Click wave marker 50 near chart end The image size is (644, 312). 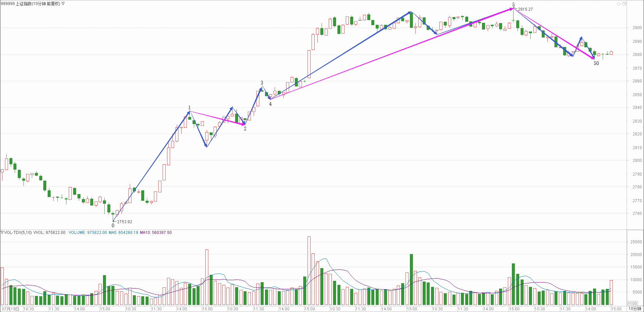(x=596, y=63)
